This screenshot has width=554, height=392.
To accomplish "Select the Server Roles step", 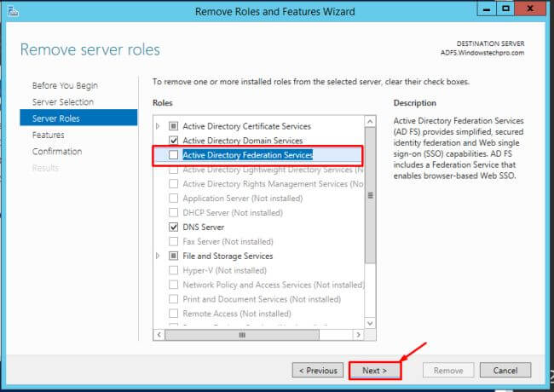I will [78, 118].
